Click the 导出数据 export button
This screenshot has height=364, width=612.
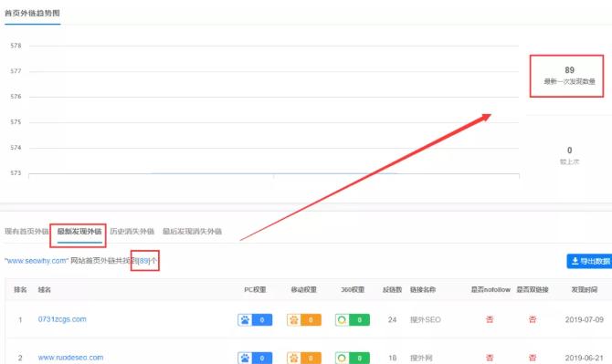589,261
